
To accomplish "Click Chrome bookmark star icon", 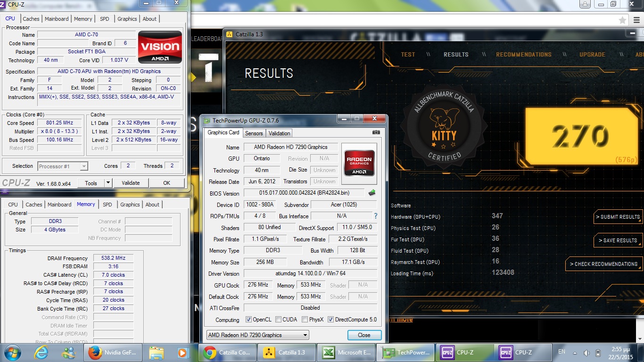I will click(x=623, y=20).
